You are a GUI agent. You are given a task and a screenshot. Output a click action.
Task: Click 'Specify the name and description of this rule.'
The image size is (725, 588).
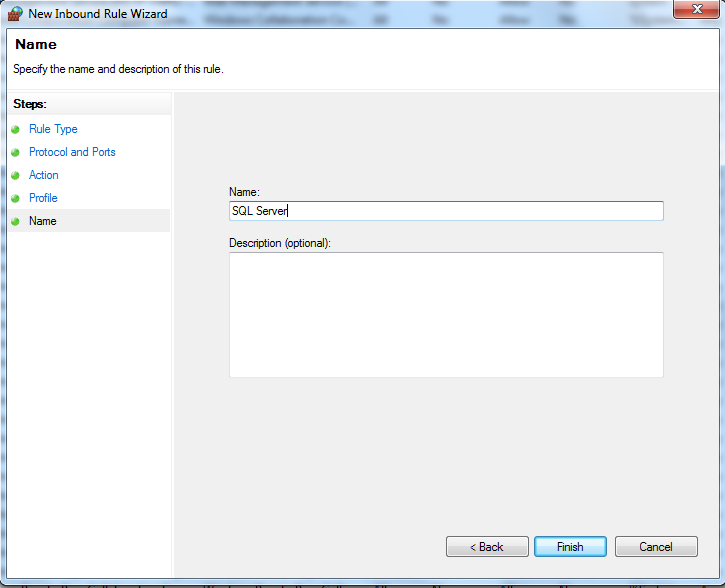(x=118, y=69)
